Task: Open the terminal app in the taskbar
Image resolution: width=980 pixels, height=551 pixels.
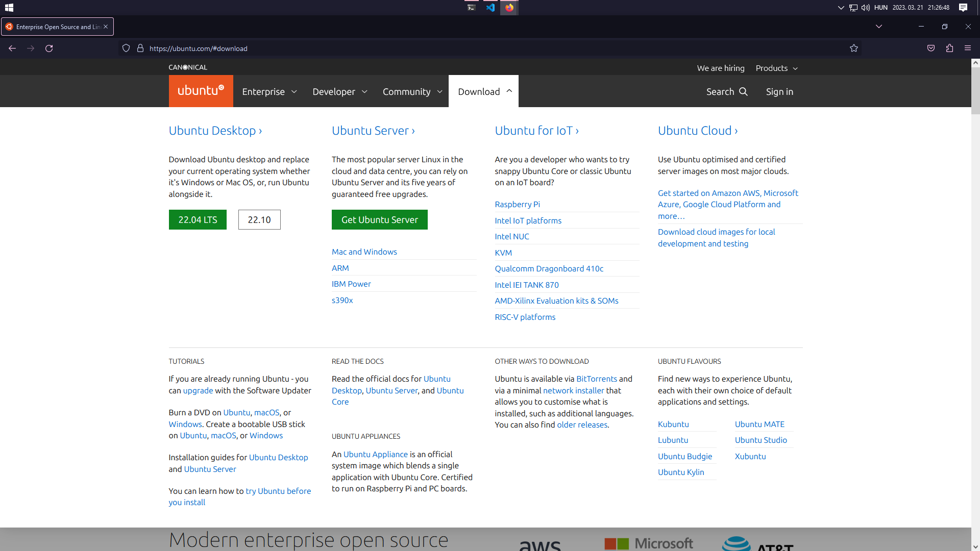Action: coord(471,8)
